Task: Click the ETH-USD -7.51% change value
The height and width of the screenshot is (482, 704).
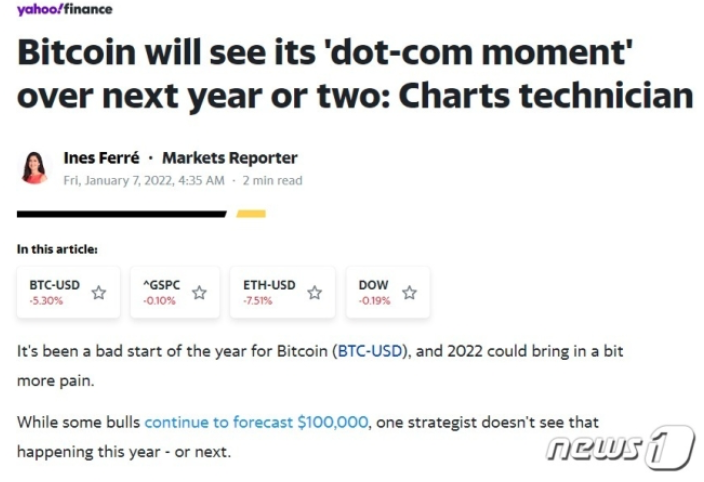Action: [257, 301]
